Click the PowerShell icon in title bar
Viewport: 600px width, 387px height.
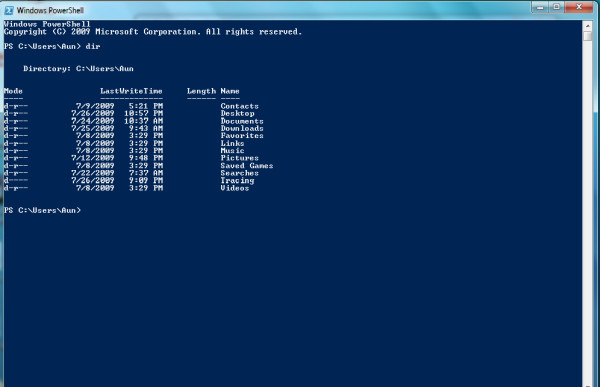(9, 10)
